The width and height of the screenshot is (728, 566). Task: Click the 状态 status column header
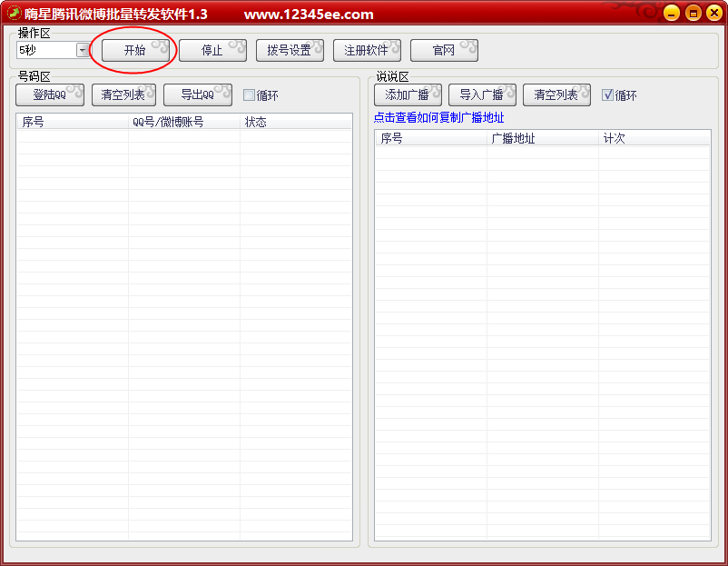[296, 122]
